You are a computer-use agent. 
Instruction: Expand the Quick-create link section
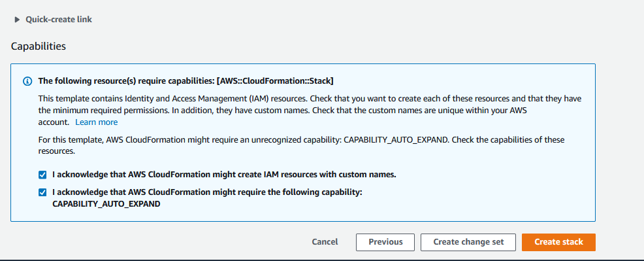click(53, 20)
